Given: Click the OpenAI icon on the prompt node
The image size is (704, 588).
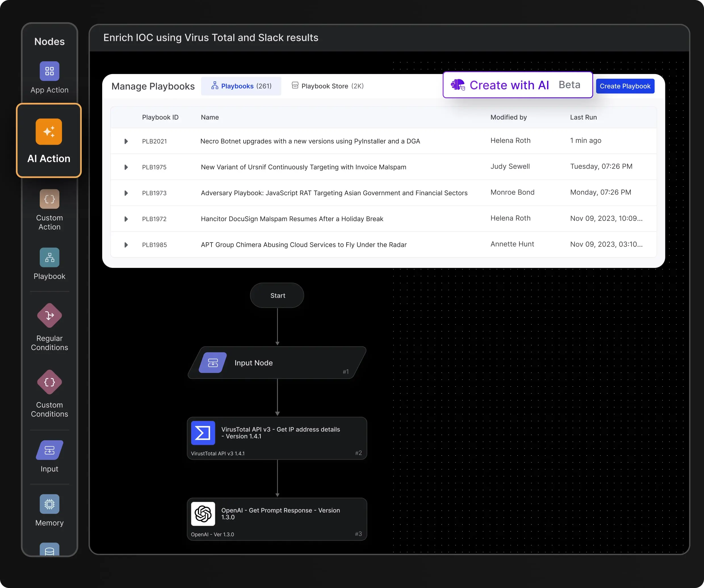Looking at the screenshot, I should coord(203,514).
